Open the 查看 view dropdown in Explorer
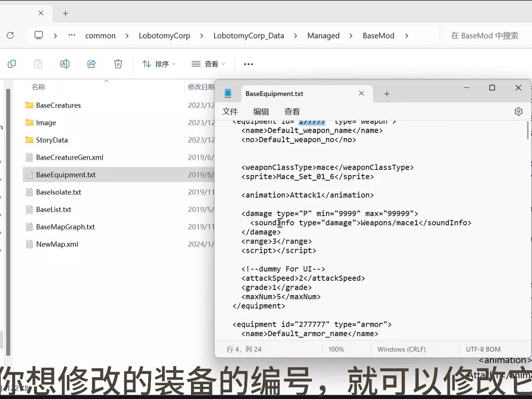Viewport: 532px width, 399px height. (x=208, y=64)
